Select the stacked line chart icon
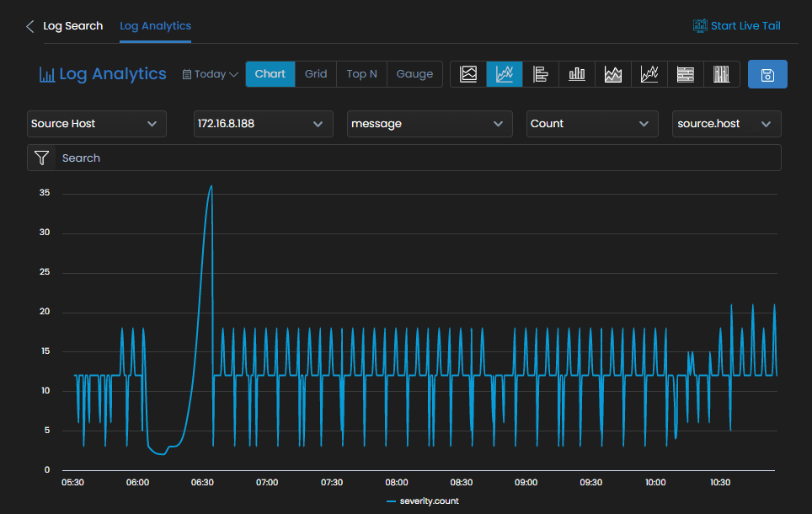Image resolution: width=812 pixels, height=514 pixels. 649,74
